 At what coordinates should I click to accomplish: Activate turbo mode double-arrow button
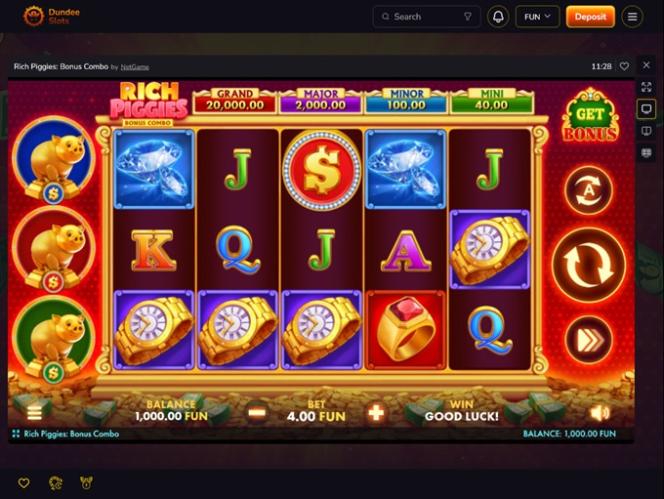[x=589, y=339]
